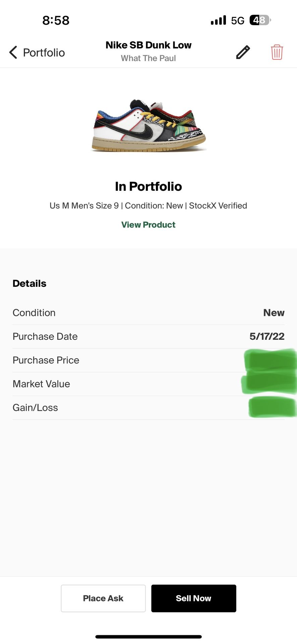Image resolution: width=297 pixels, height=644 pixels.
Task: Select the Purchase Price row
Action: (148, 360)
